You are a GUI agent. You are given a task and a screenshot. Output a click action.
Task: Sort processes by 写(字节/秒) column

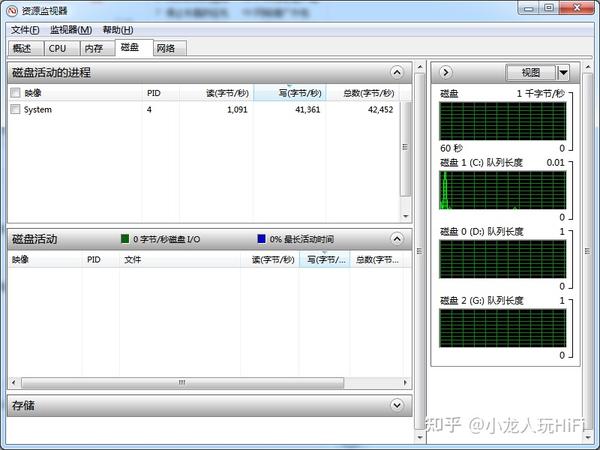[x=290, y=93]
